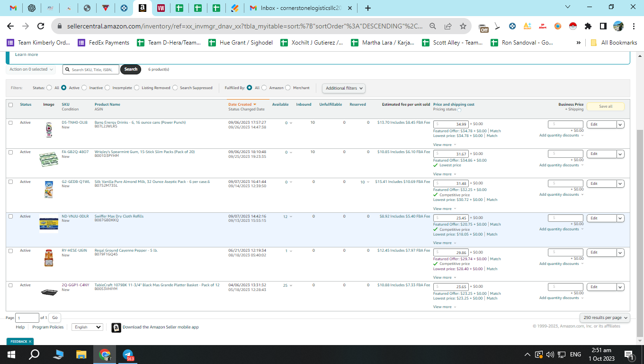Open the taskbar volume control

pos(550,355)
